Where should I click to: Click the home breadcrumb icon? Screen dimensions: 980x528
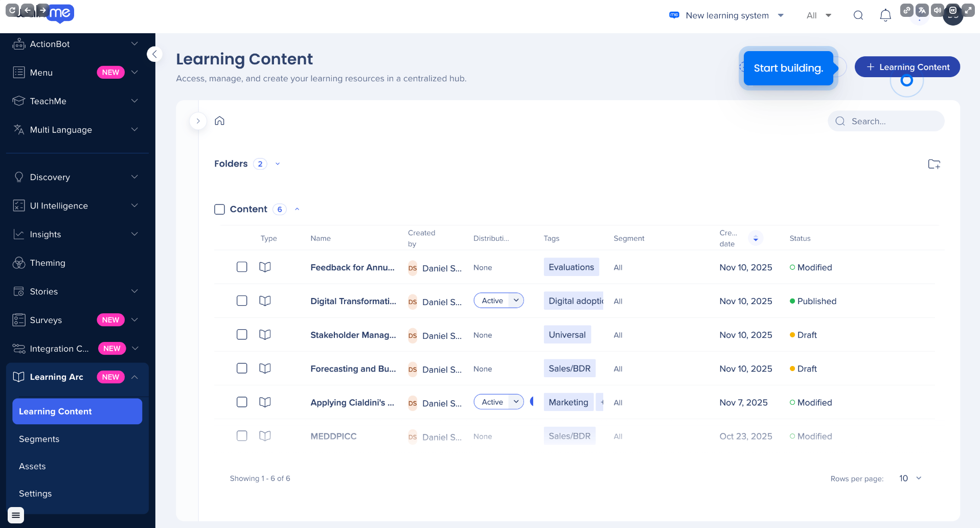point(219,121)
